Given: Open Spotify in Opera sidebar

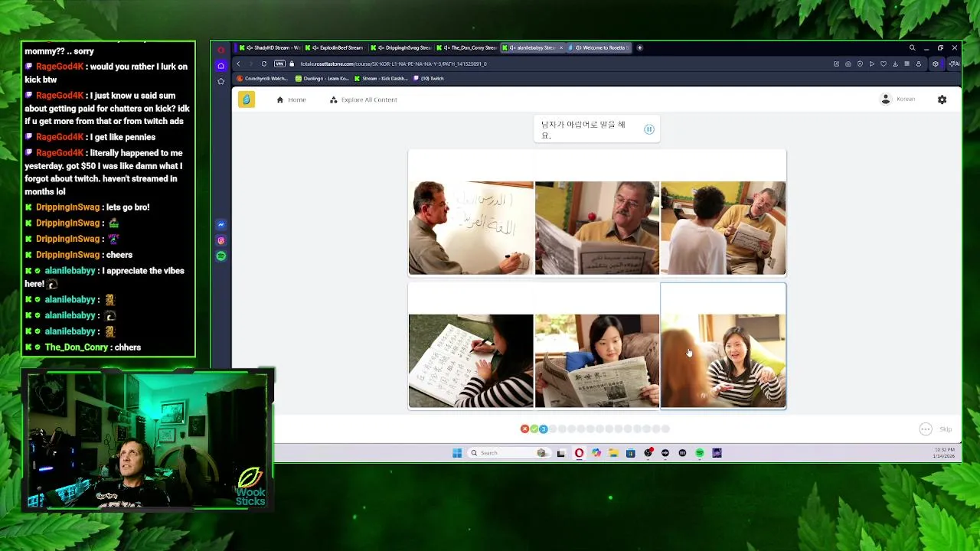Looking at the screenshot, I should click(221, 256).
